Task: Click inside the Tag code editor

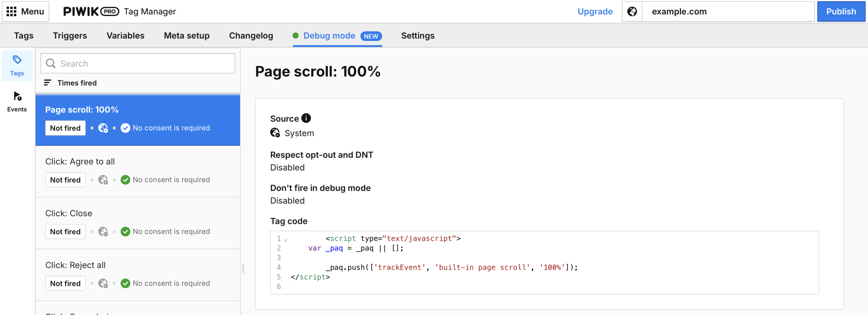Action: coord(545,262)
